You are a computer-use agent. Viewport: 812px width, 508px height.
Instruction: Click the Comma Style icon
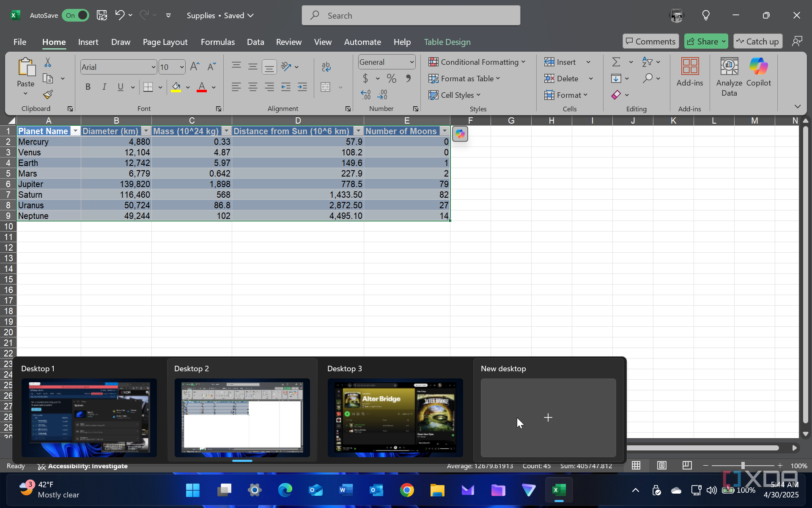pyautogui.click(x=408, y=78)
